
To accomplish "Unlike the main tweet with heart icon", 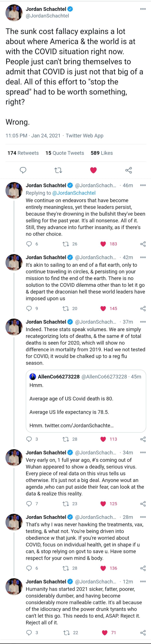I will click(x=93, y=170).
